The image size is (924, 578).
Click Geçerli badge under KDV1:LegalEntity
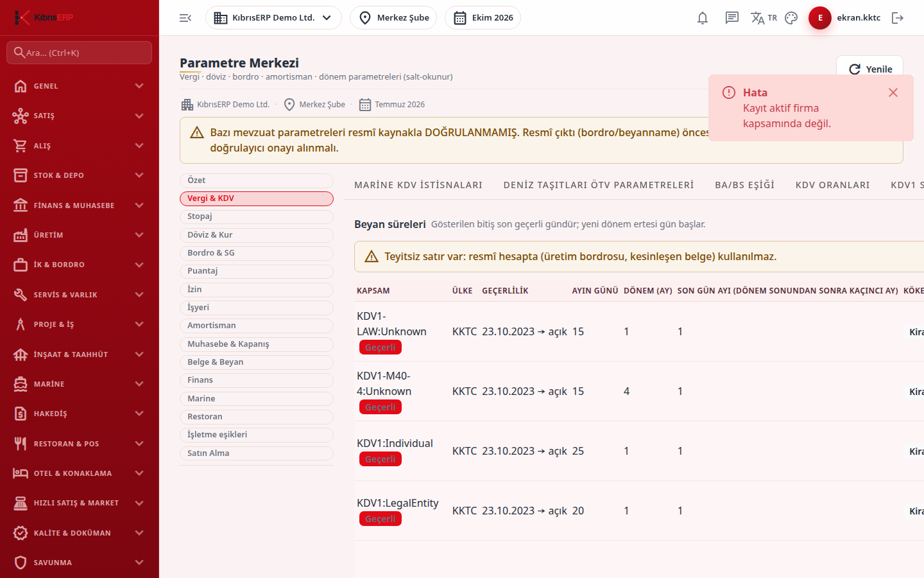381,519
